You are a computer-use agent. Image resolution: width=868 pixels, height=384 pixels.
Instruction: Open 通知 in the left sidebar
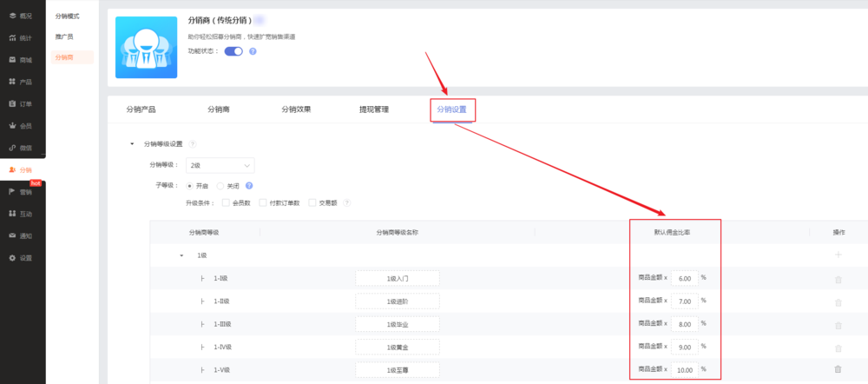pyautogui.click(x=21, y=236)
